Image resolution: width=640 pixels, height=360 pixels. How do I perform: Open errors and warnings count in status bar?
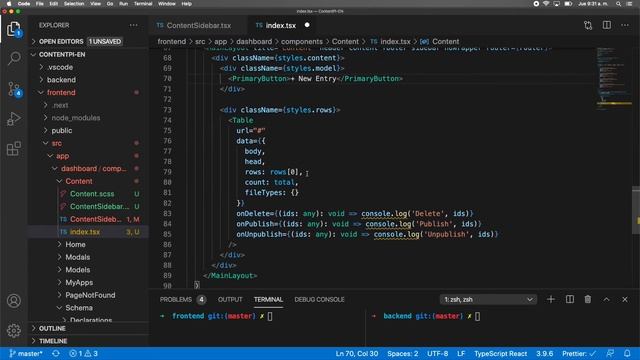pos(84,353)
